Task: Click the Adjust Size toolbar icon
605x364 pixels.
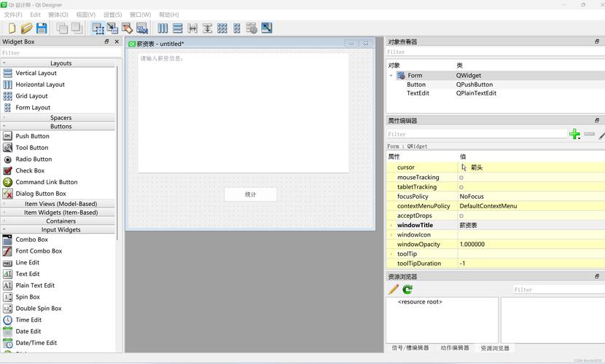Action: pyautogui.click(x=267, y=28)
